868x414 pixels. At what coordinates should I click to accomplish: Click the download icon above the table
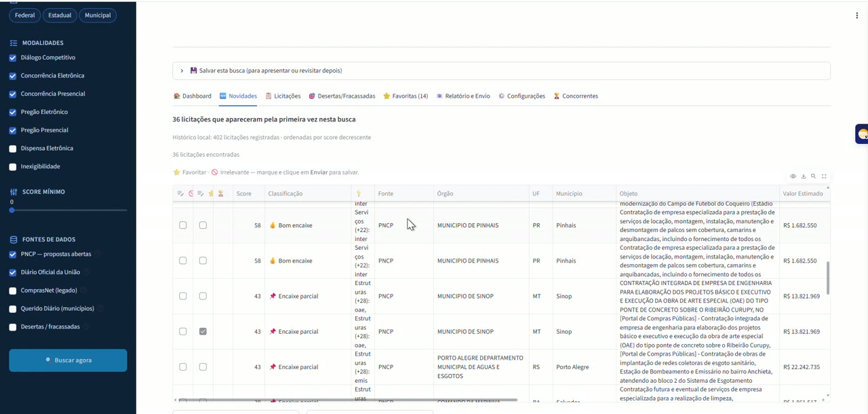[804, 176]
